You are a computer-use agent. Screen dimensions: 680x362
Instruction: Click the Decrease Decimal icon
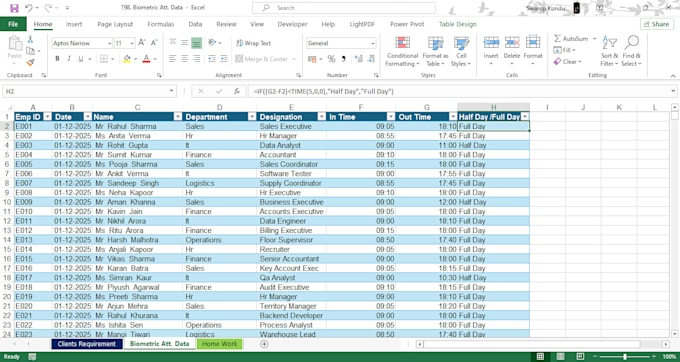tap(371, 59)
